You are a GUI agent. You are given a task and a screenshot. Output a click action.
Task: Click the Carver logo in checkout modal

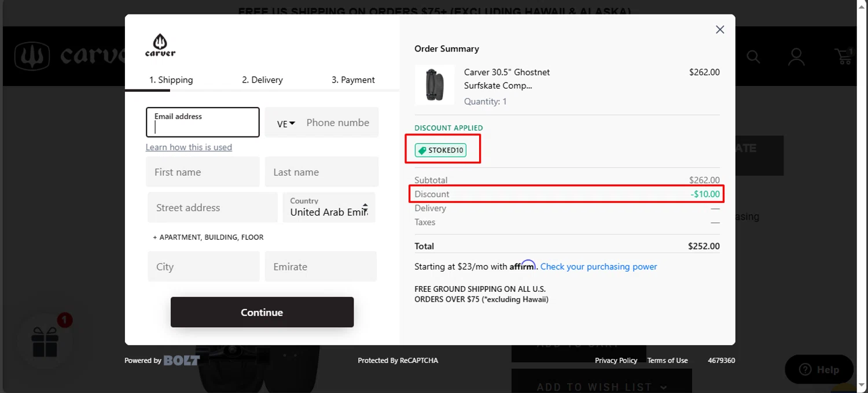click(160, 45)
